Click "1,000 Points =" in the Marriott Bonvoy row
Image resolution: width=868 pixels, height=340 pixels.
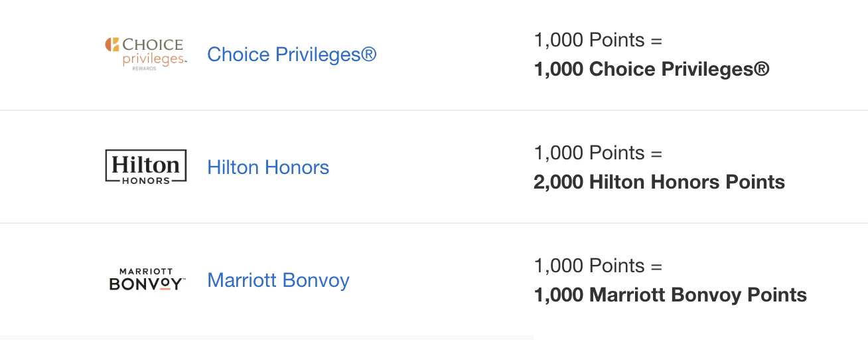(598, 266)
